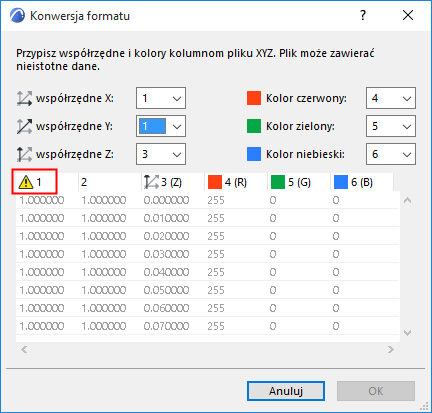Screen dimensions: 432x413
Task: Click the green swatch in 5 (G) header
Action: click(278, 182)
